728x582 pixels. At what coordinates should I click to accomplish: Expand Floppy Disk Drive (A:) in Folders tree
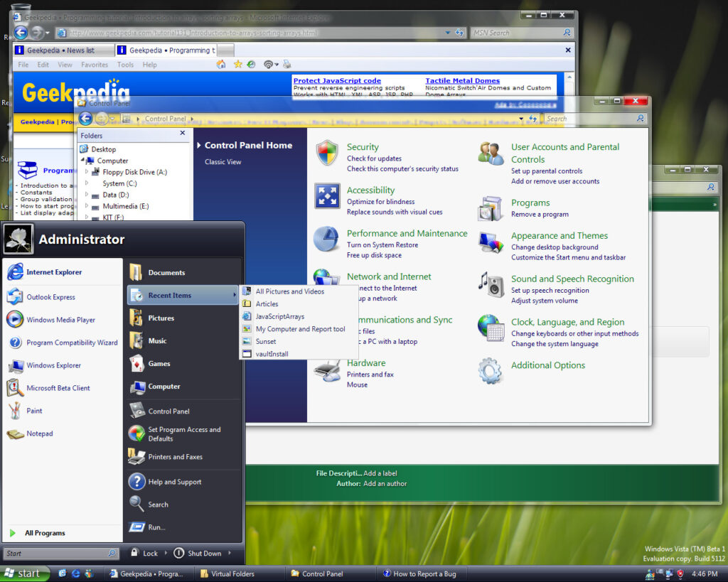tap(86, 172)
